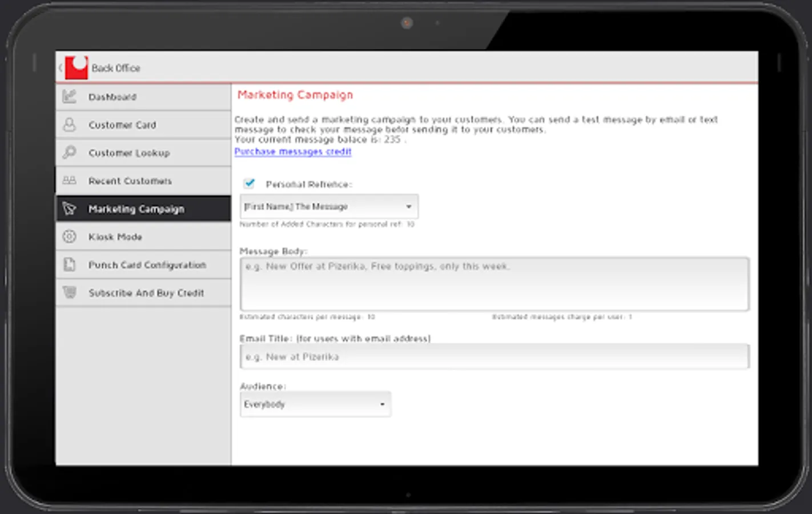This screenshot has height=514, width=812.
Task: Click the Number of Added Characters note
Action: click(327, 224)
